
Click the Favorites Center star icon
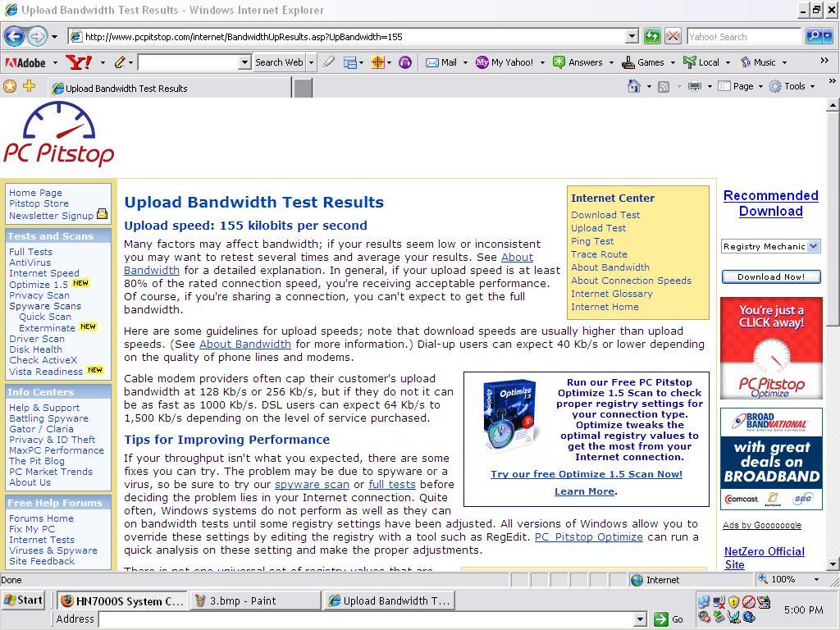click(x=10, y=86)
